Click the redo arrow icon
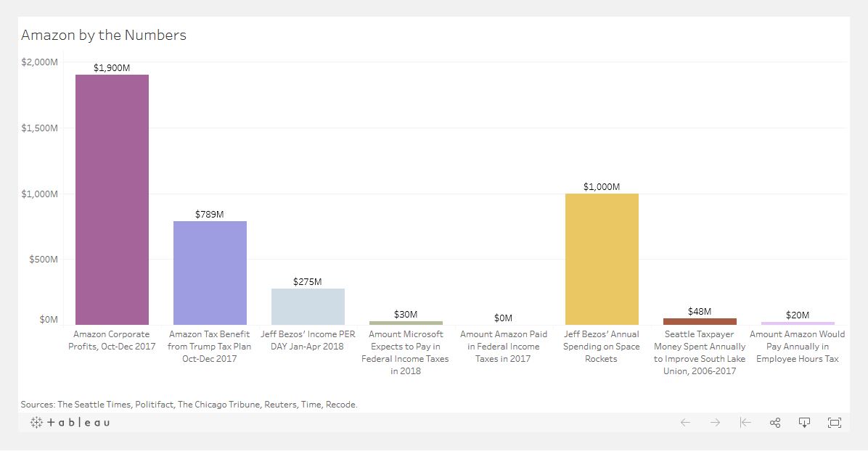 pos(715,423)
